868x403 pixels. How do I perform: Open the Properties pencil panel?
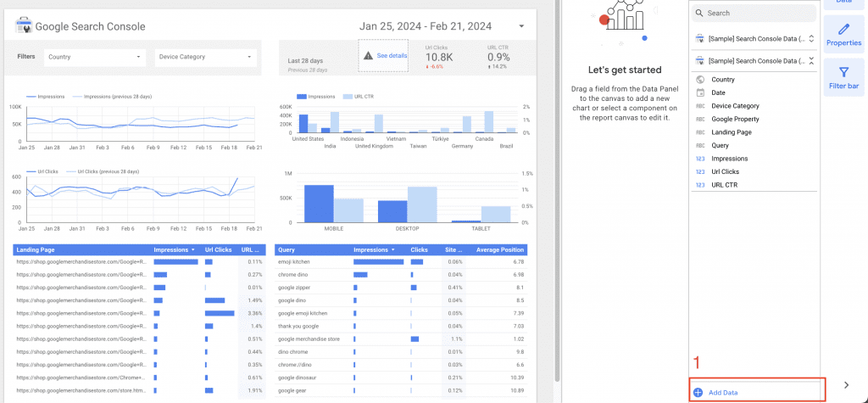coord(843,35)
